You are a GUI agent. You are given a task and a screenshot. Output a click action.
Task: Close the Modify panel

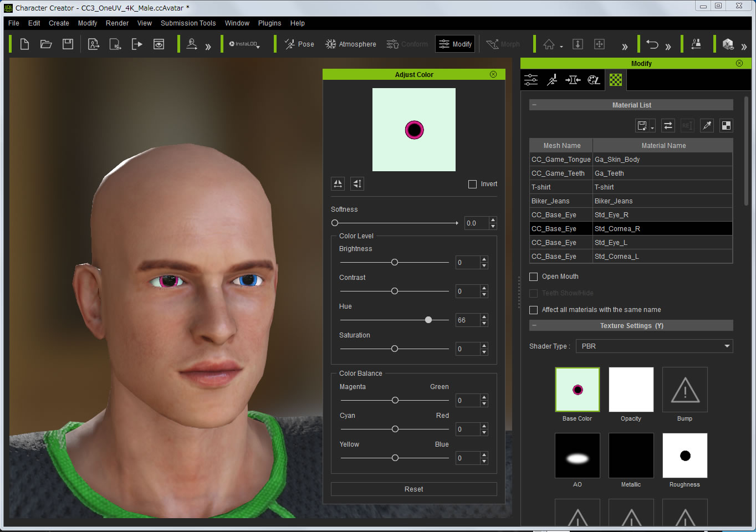[739, 63]
